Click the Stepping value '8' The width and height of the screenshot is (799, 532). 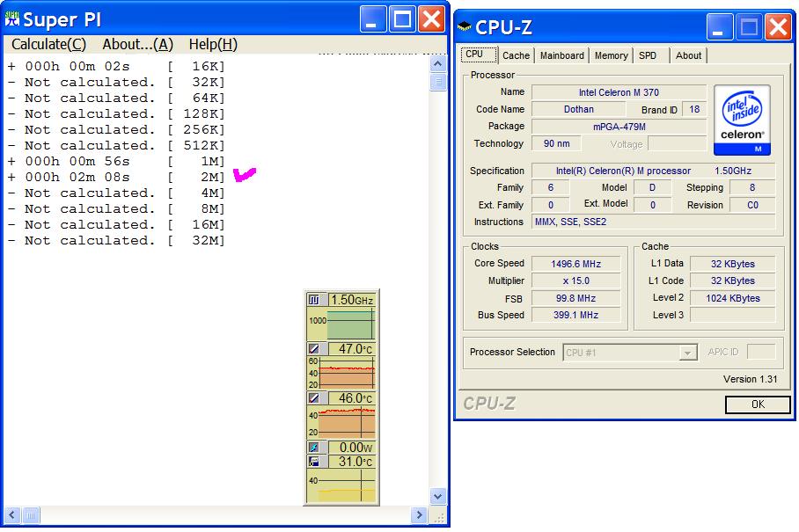click(752, 188)
